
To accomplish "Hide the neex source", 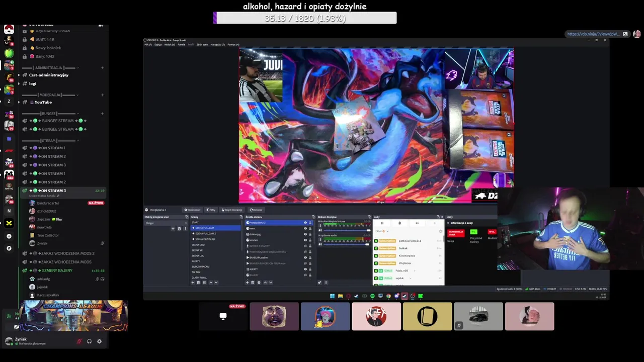I will (x=305, y=228).
